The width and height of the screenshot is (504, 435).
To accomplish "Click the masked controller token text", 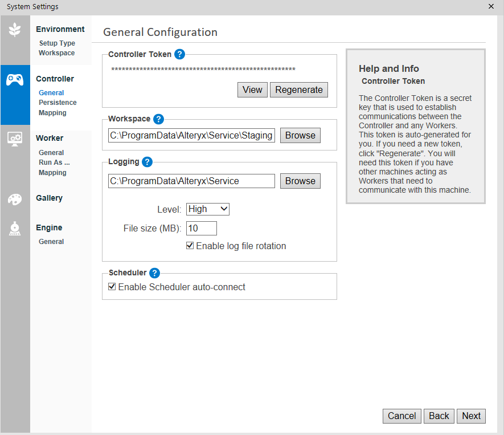I will click(203, 69).
